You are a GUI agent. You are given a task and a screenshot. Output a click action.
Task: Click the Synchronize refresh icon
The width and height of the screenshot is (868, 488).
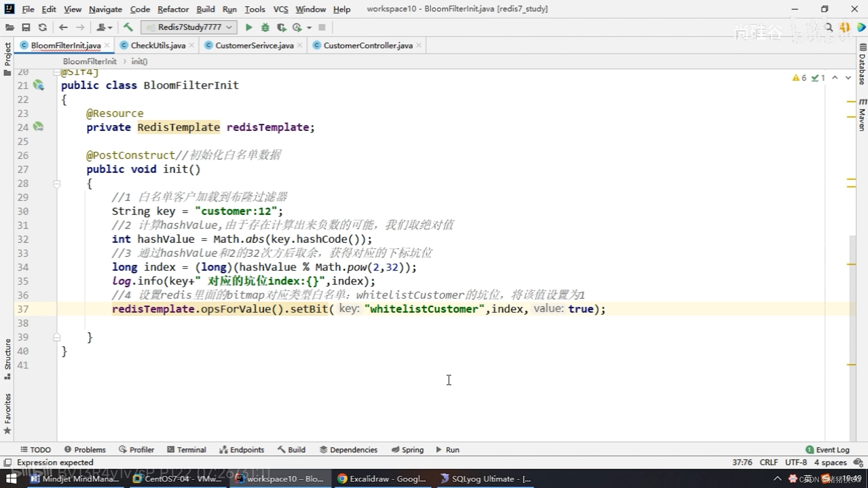(42, 28)
